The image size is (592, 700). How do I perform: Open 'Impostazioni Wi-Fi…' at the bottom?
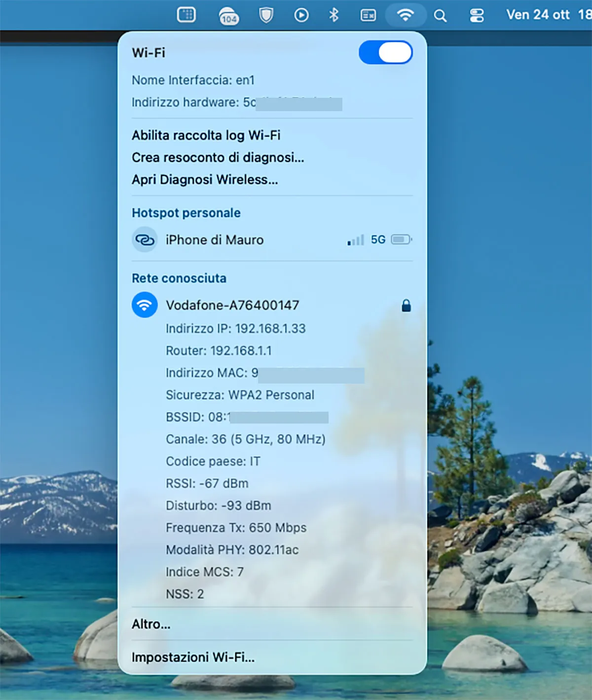[x=193, y=657]
